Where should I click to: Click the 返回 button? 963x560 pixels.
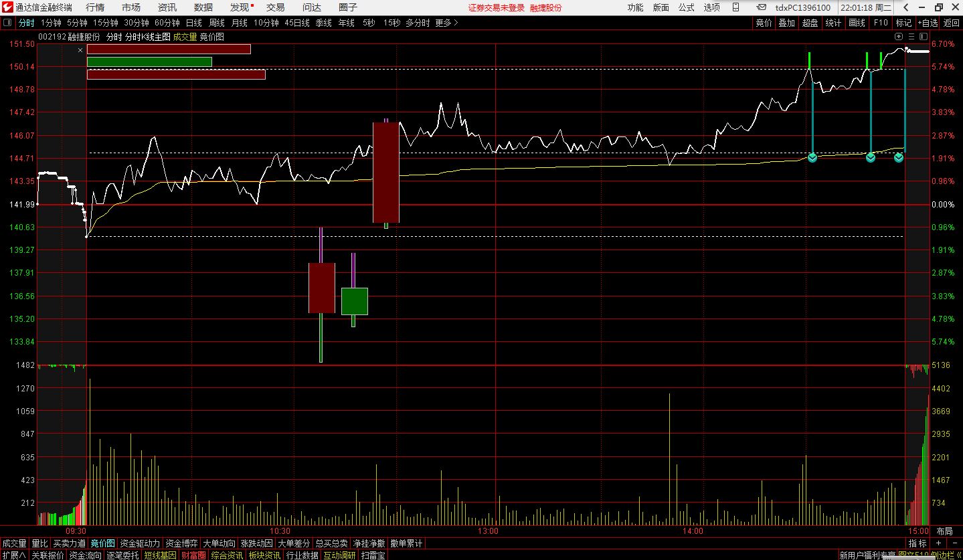pos(951,22)
